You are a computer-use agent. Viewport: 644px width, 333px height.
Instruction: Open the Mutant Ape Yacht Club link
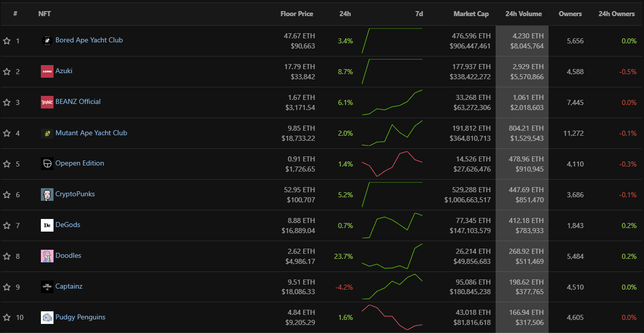coord(91,133)
